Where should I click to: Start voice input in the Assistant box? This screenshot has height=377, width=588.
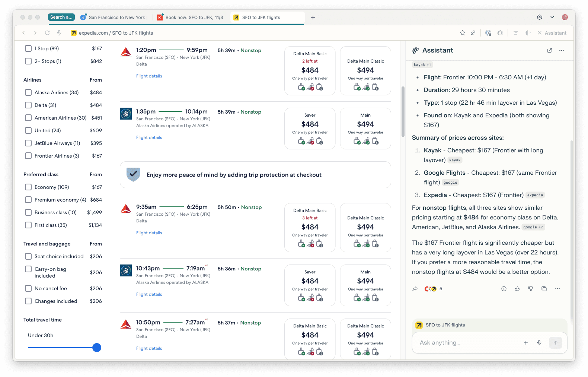[x=539, y=343]
